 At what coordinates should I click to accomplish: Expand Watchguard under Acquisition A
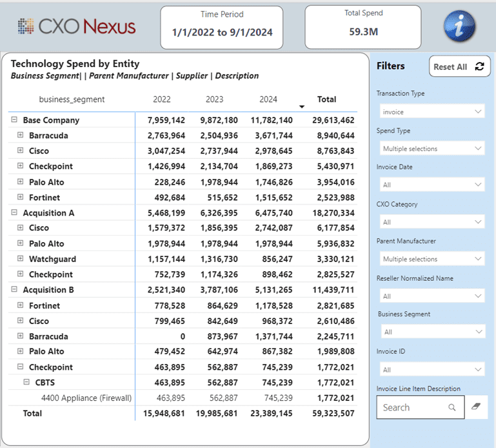click(x=20, y=259)
